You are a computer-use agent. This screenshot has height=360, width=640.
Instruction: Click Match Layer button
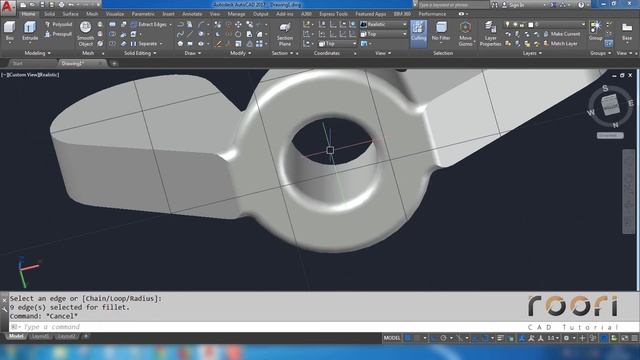[x=560, y=44]
